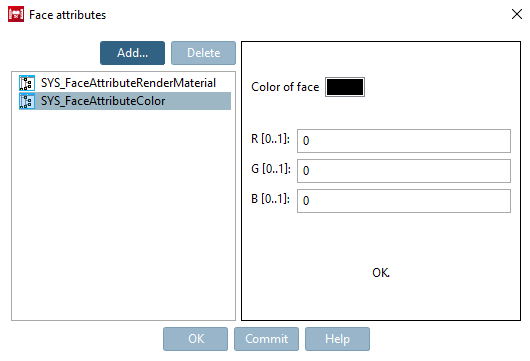Click the 'B [0..1]:' label

tap(270, 199)
